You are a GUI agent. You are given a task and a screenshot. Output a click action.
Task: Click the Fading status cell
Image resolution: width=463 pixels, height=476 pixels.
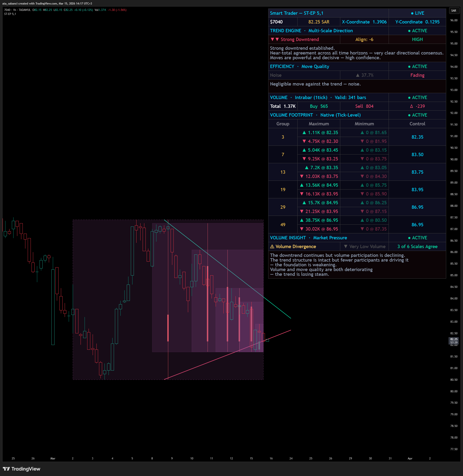pyautogui.click(x=417, y=75)
